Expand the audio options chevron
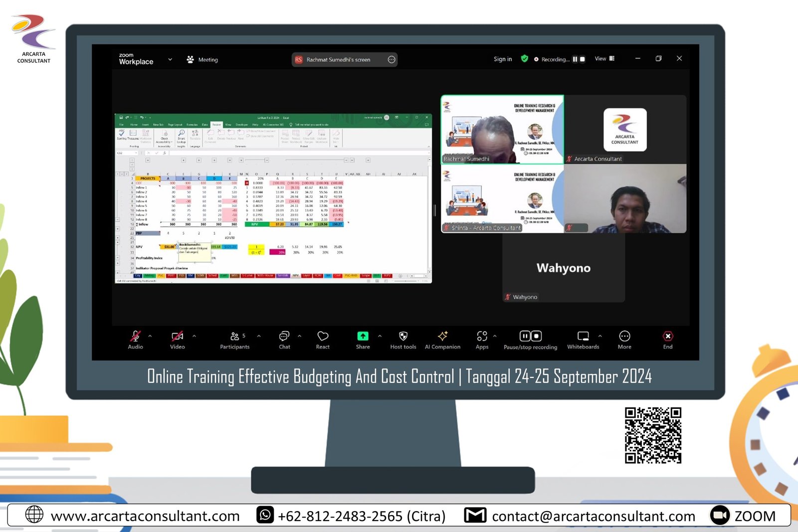 [150, 336]
